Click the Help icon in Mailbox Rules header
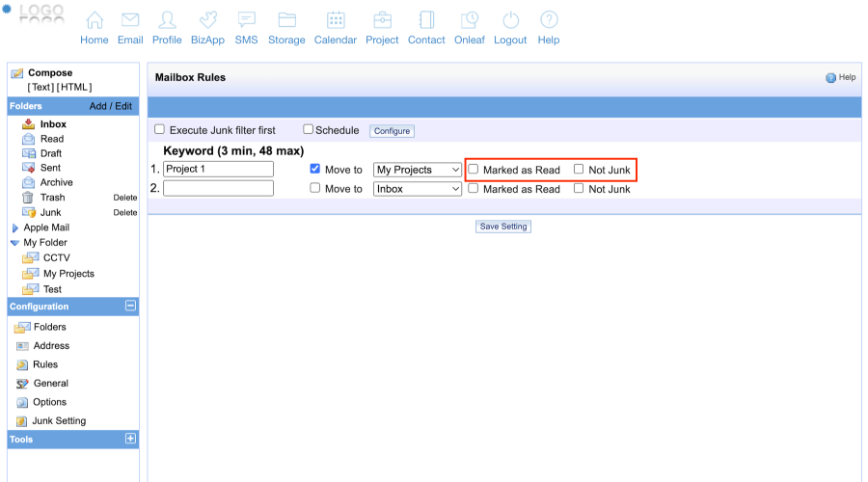The image size is (868, 482). 830,78
